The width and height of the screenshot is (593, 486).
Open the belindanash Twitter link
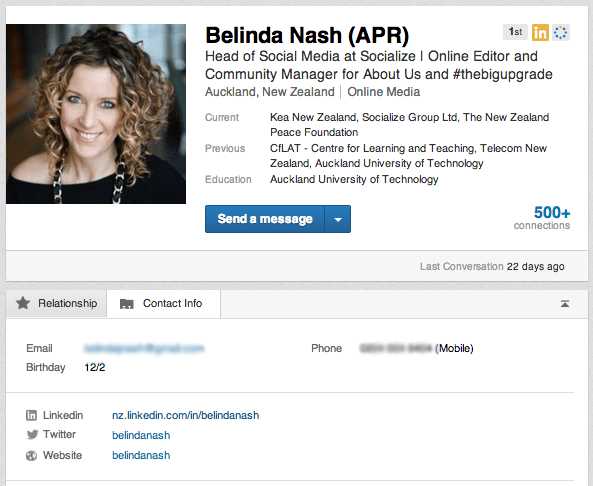[141, 435]
